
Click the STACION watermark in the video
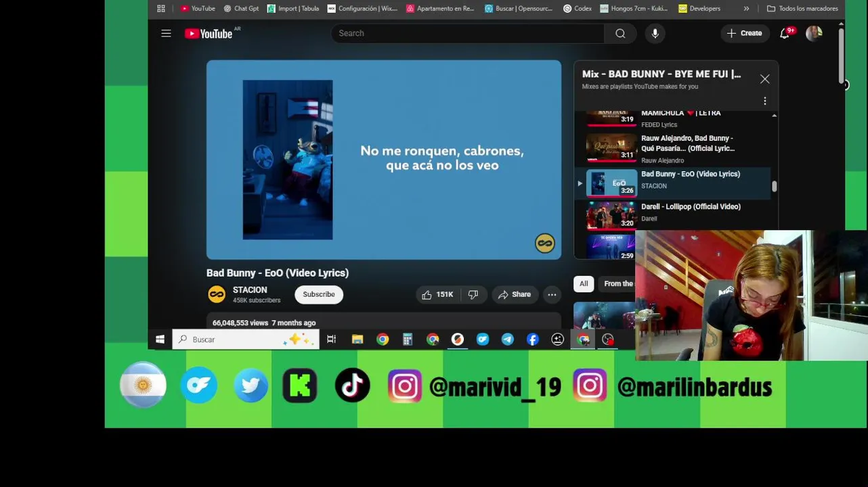pos(545,243)
